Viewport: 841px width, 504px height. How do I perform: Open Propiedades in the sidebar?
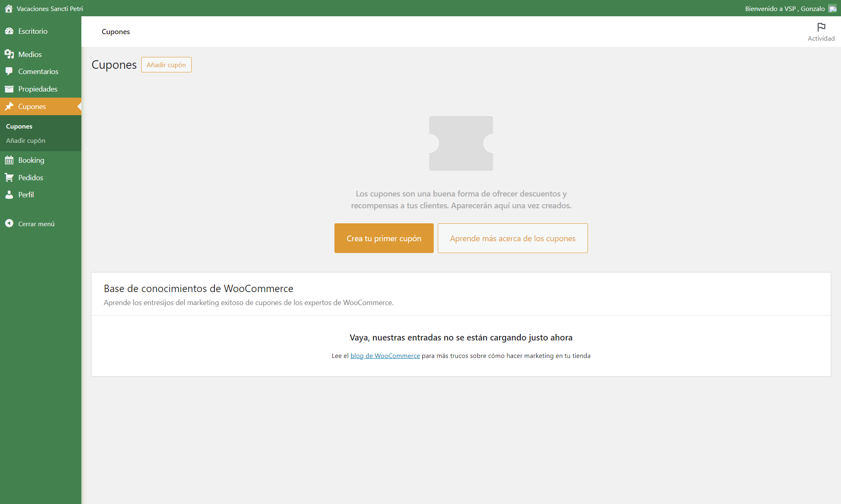41,89
